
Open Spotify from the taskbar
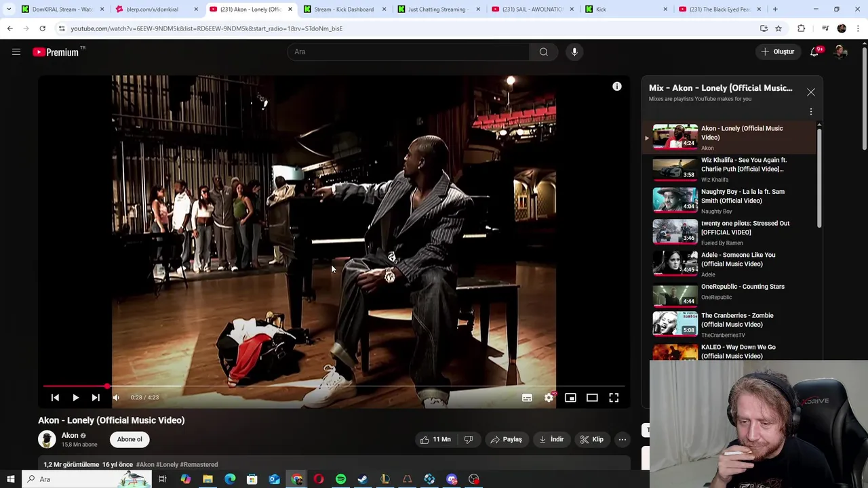pos(341,479)
